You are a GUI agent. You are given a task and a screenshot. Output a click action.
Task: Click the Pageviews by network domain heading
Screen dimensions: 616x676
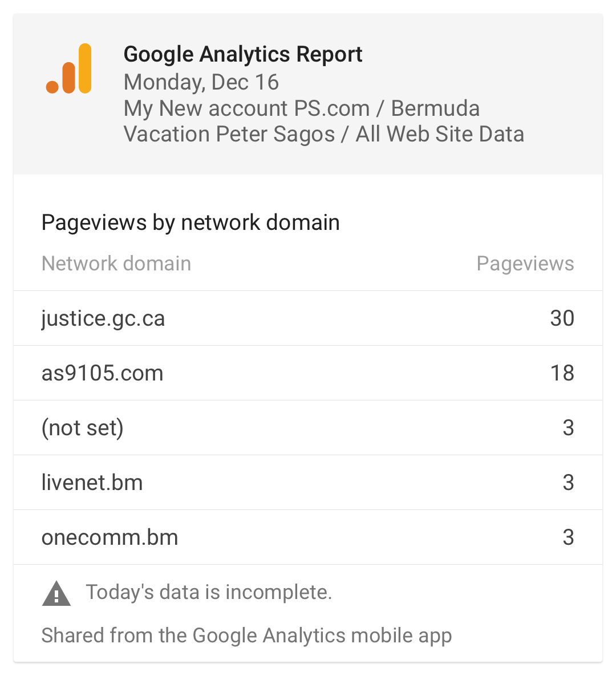coord(191,222)
